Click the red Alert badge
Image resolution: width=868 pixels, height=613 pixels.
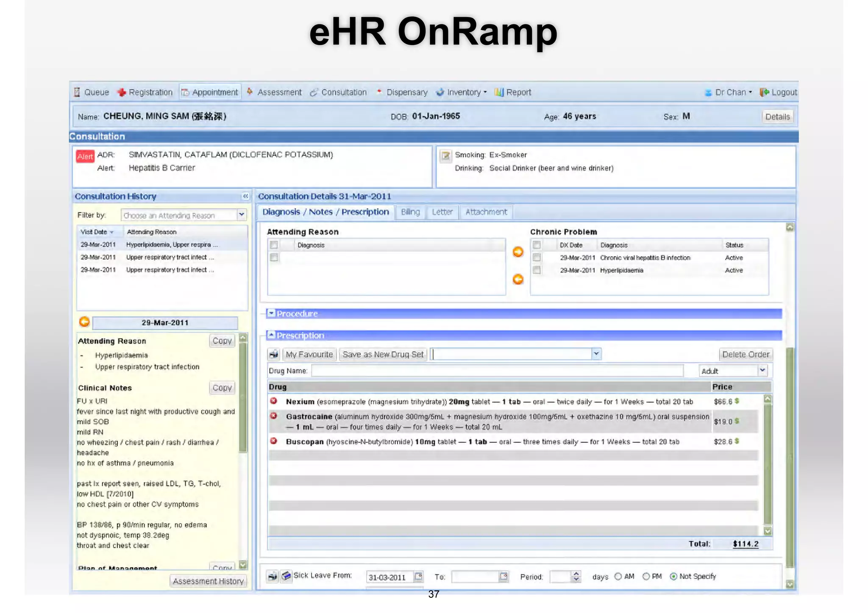(85, 156)
